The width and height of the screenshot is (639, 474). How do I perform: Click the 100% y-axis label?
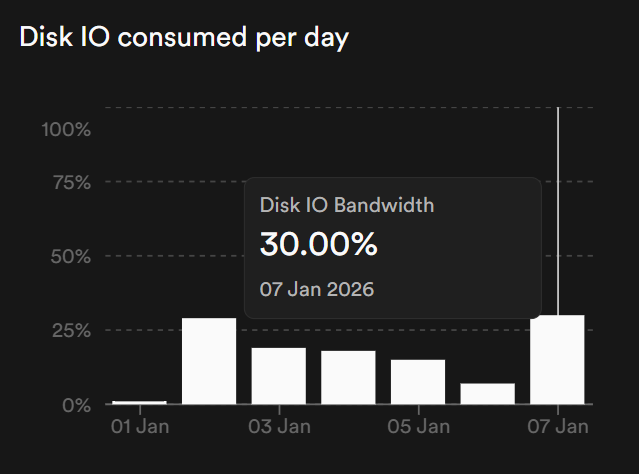click(66, 129)
